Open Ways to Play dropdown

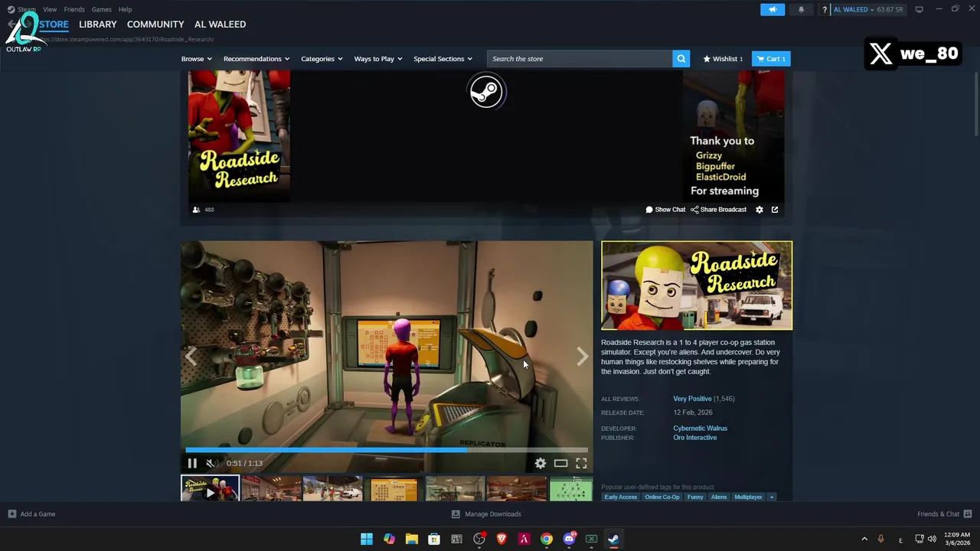click(378, 59)
